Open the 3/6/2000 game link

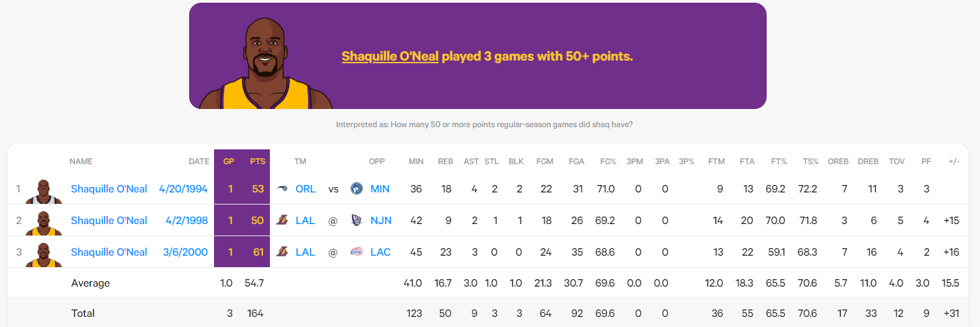click(186, 252)
